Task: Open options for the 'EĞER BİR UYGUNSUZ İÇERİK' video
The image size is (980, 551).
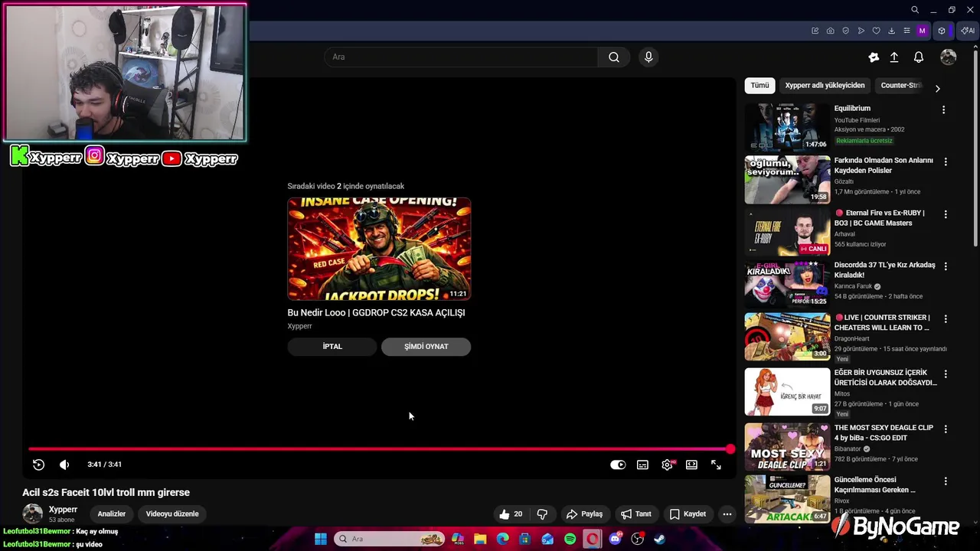Action: (x=946, y=374)
